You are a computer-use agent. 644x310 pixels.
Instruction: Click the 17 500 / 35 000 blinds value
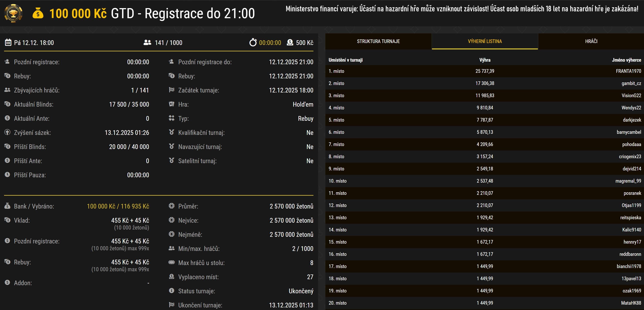point(129,104)
